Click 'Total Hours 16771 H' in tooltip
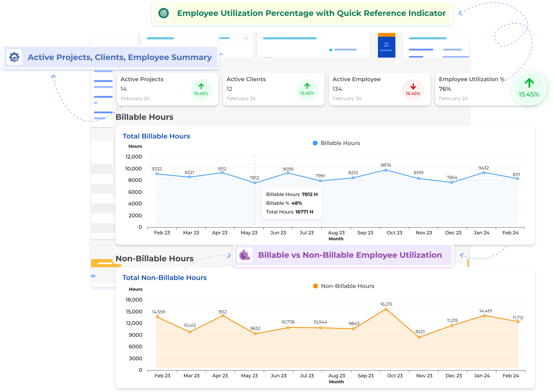 (290, 212)
